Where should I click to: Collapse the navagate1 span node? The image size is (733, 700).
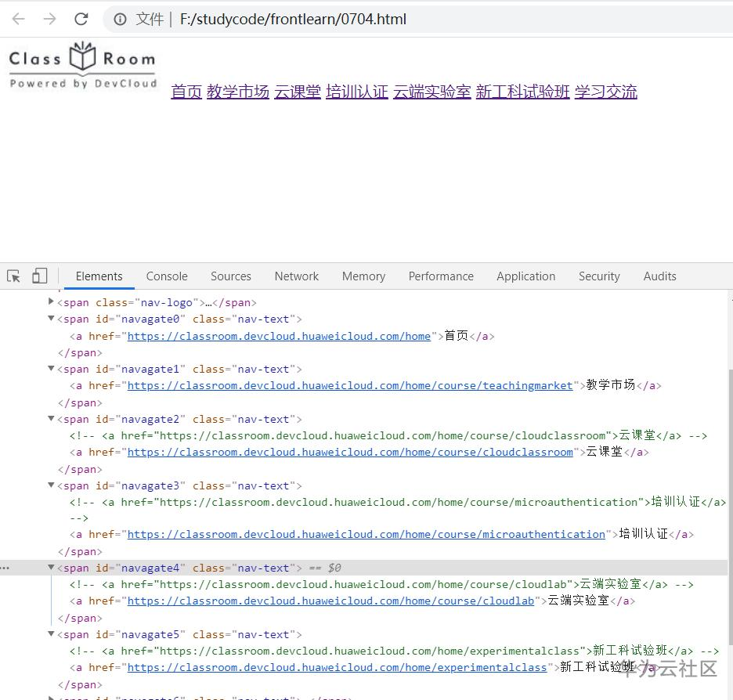click(51, 368)
